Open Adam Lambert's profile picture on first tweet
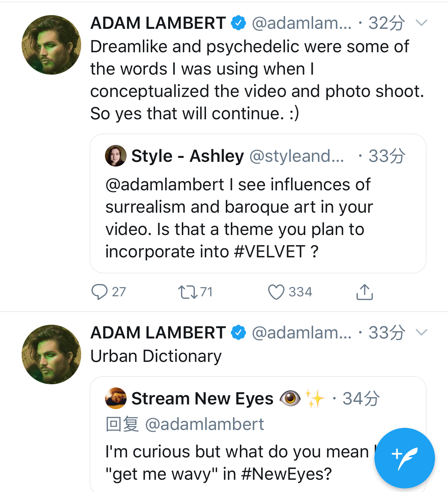Screen dimensions: 448x492 [51, 45]
